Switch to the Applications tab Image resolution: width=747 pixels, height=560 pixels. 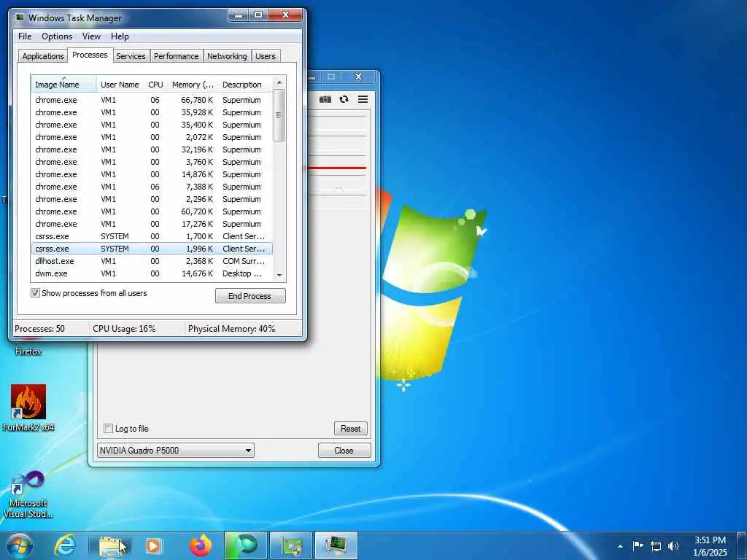(x=43, y=56)
